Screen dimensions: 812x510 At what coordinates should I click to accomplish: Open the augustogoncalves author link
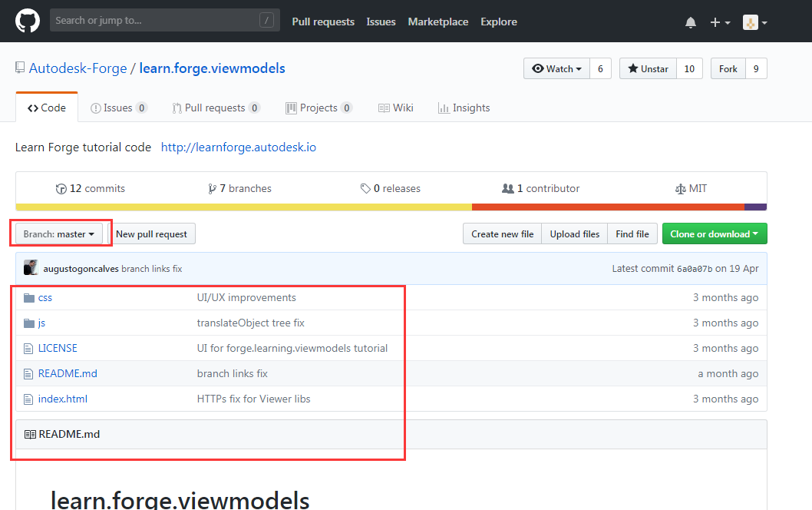click(x=81, y=269)
